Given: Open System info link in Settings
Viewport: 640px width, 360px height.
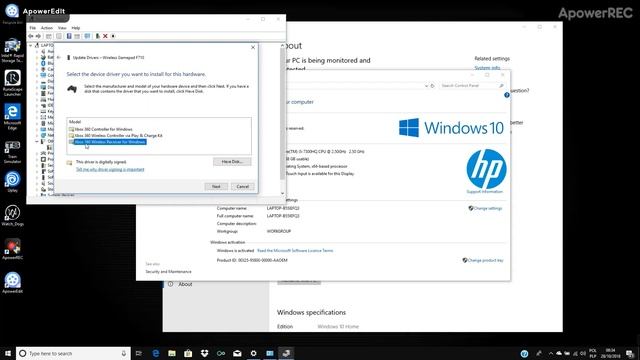Looking at the screenshot, I should pyautogui.click(x=487, y=68).
